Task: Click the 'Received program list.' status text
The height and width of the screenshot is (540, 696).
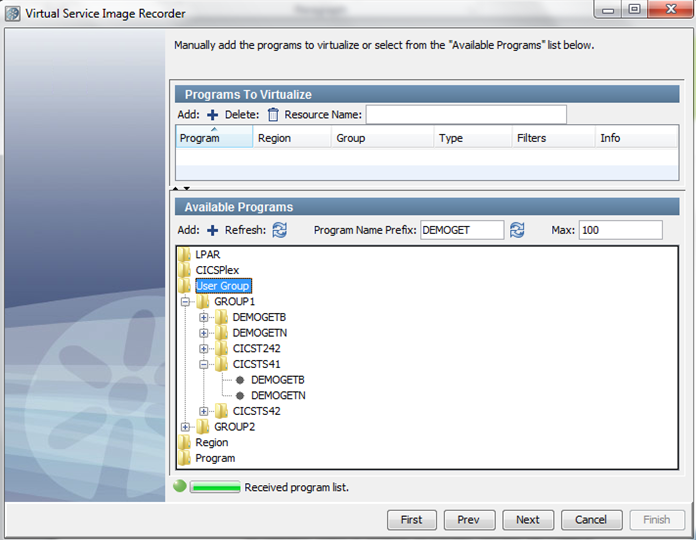Action: [297, 487]
